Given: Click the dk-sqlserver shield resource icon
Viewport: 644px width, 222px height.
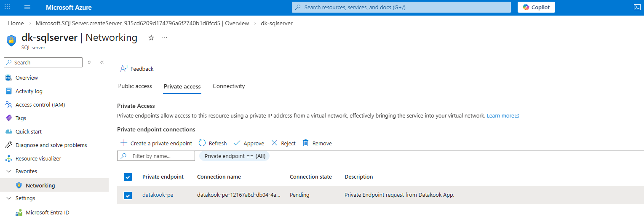Looking at the screenshot, I should (11, 40).
